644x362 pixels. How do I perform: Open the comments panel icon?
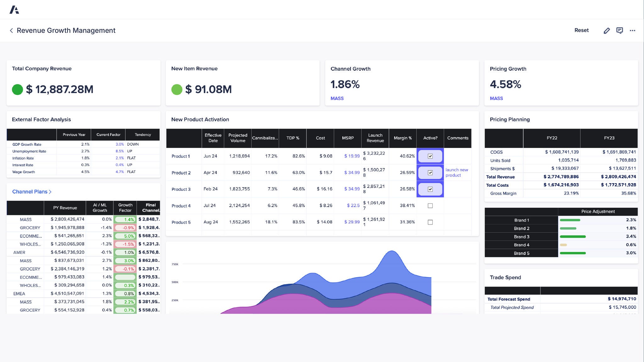point(619,30)
